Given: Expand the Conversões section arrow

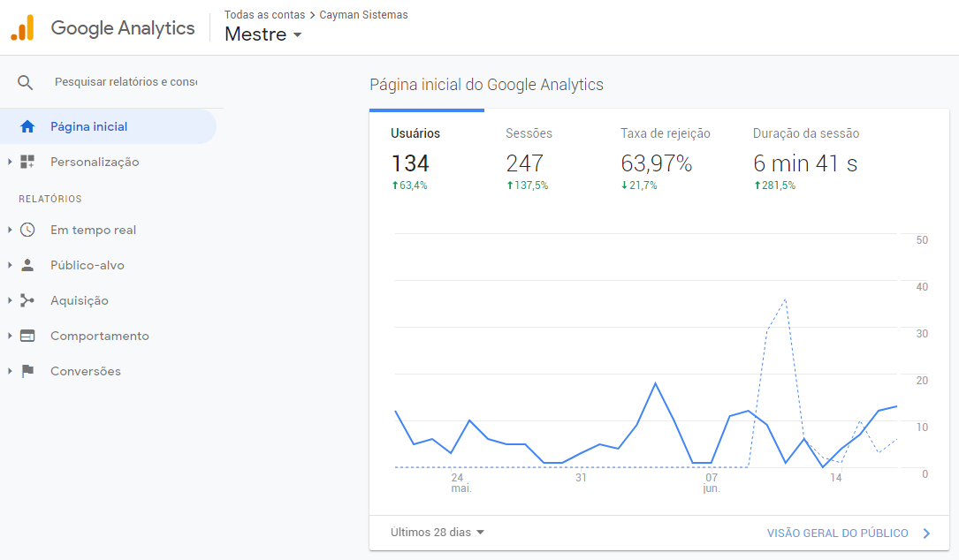Looking at the screenshot, I should click(x=9, y=371).
